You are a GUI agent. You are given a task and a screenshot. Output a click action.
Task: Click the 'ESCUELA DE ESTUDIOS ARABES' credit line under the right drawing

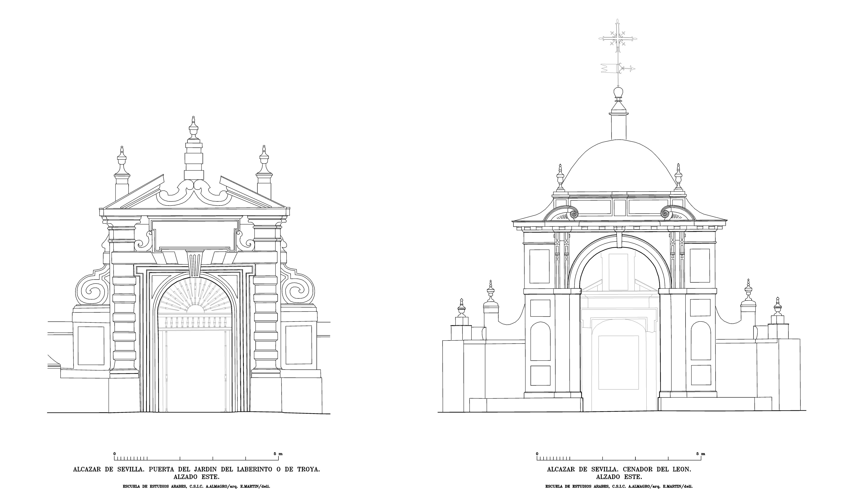pos(619,486)
